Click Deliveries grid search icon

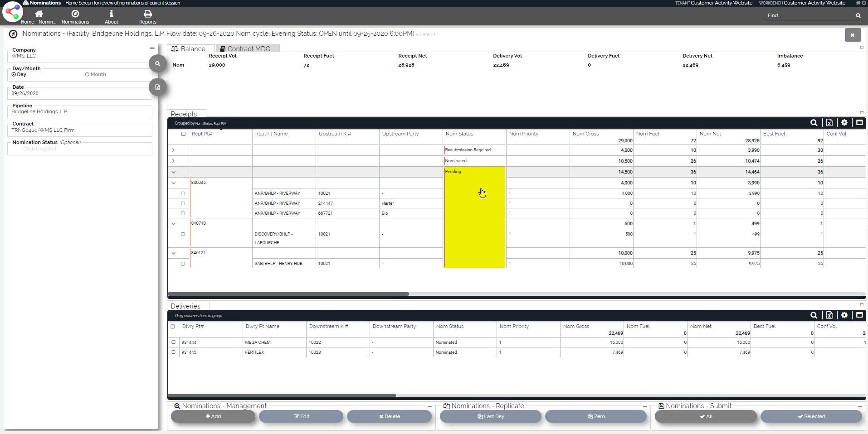(814, 315)
